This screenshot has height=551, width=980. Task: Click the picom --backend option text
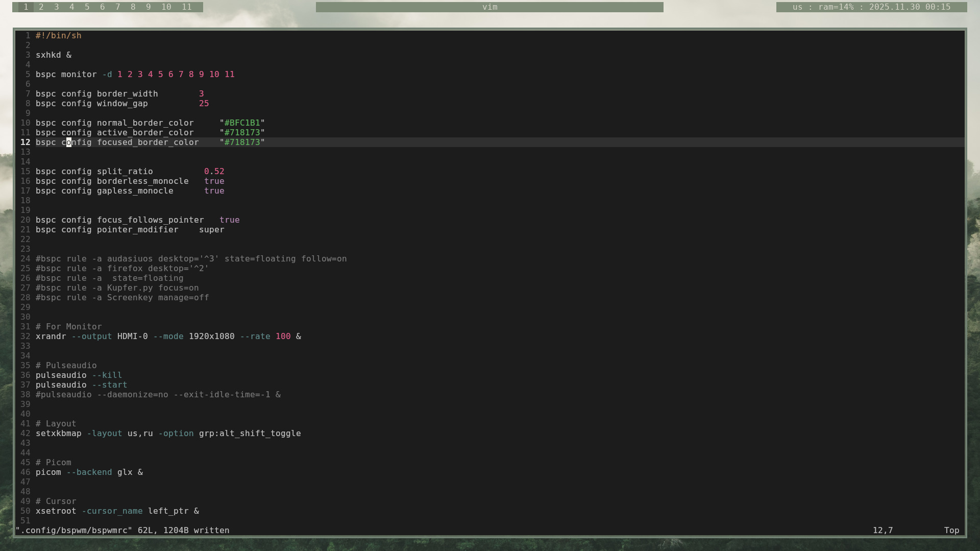click(89, 472)
